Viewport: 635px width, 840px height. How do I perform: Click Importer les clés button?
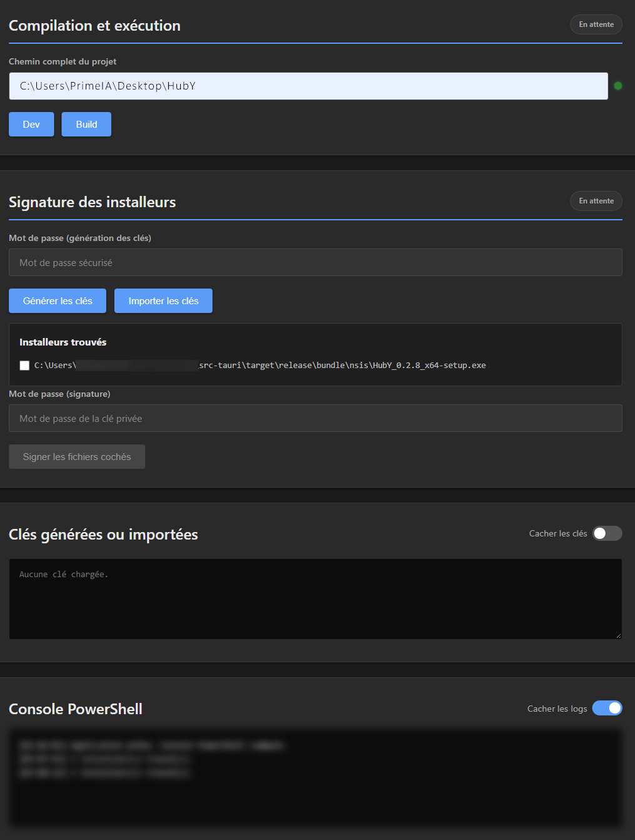(163, 300)
